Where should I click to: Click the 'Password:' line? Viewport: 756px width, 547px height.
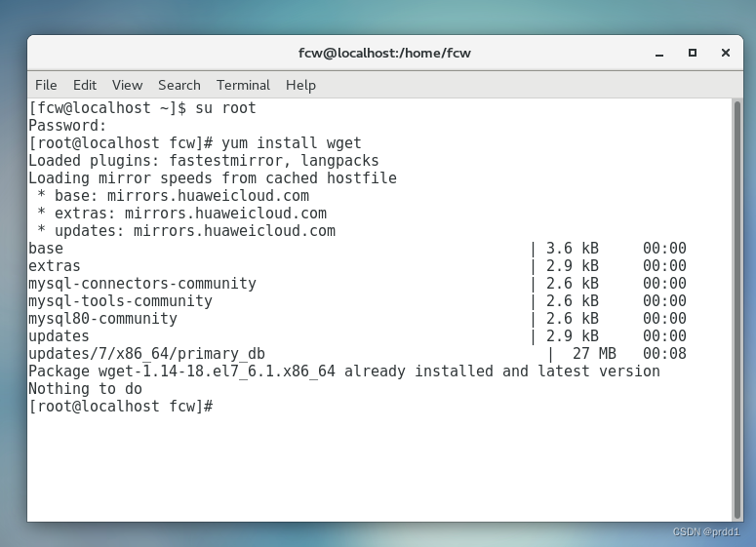click(x=67, y=126)
